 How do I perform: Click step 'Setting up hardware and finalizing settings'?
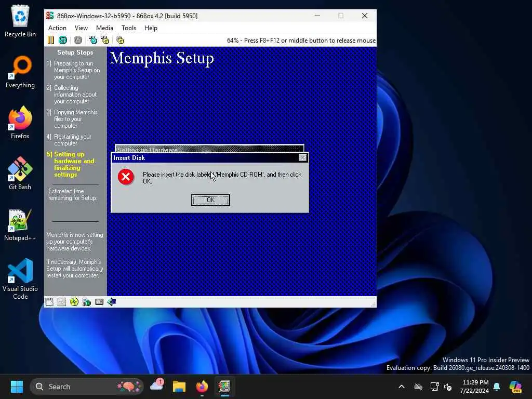point(70,164)
